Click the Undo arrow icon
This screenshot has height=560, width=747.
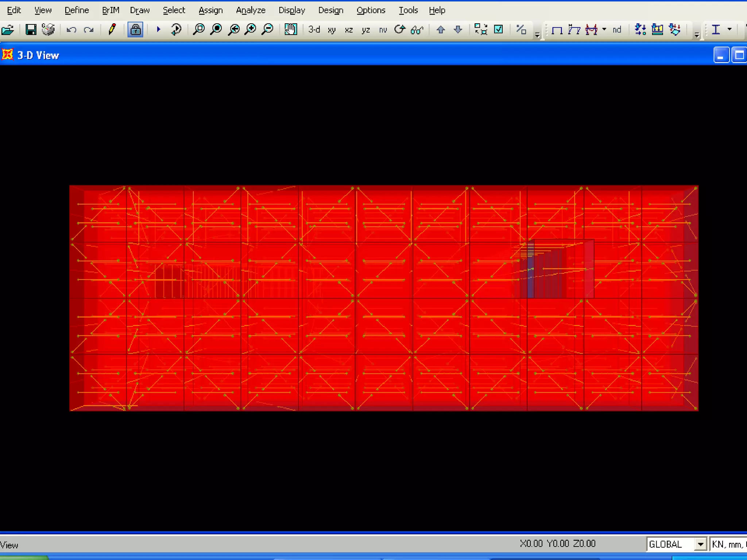pyautogui.click(x=71, y=30)
